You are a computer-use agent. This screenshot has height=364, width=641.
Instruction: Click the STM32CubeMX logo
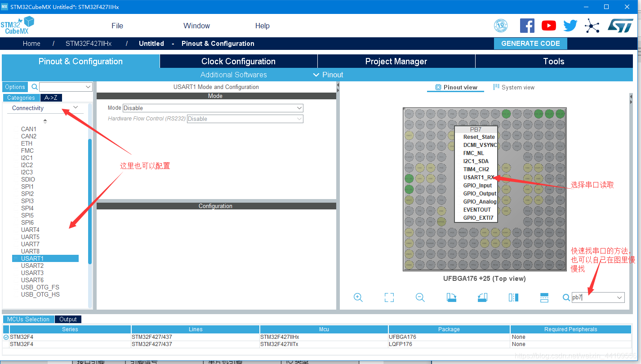coord(18,25)
